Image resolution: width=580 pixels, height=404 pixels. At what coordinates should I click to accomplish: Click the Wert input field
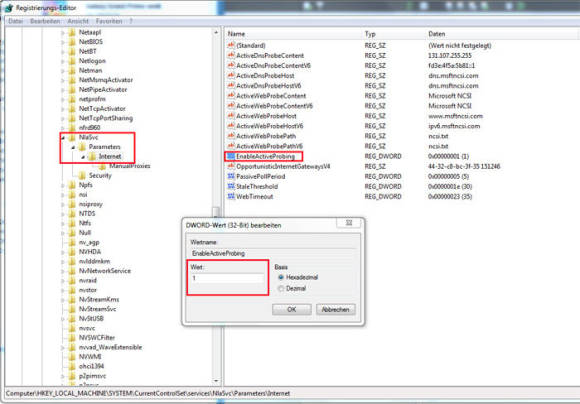[x=227, y=278]
